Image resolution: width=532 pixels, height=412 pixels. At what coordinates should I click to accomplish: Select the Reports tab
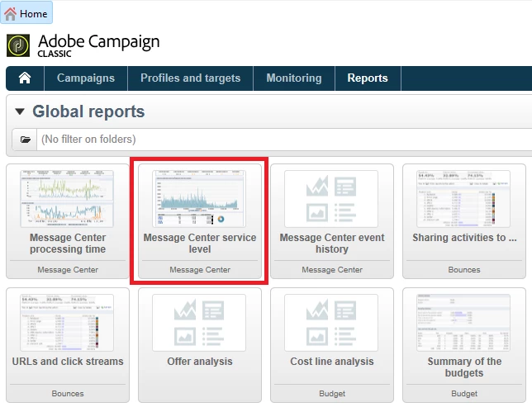(368, 78)
